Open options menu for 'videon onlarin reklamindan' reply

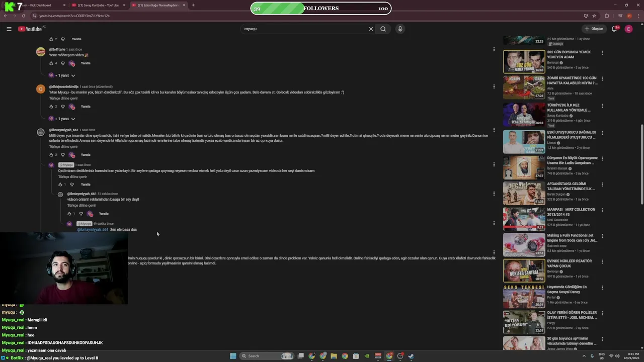click(494, 194)
